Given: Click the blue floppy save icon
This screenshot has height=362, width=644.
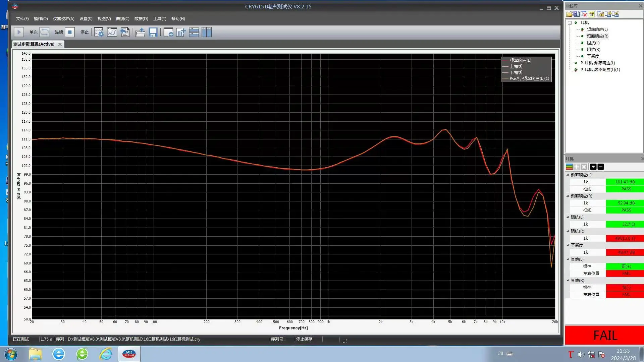Looking at the screenshot, I should tap(153, 32).
